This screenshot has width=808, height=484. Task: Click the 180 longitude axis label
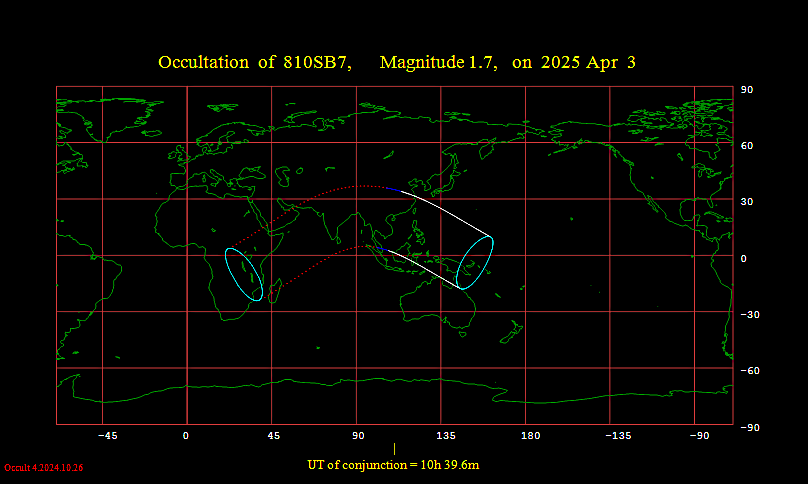[x=530, y=436]
